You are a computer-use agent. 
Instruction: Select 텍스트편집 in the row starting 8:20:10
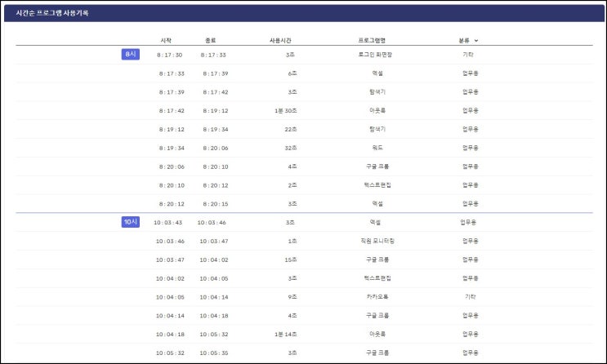point(377,185)
